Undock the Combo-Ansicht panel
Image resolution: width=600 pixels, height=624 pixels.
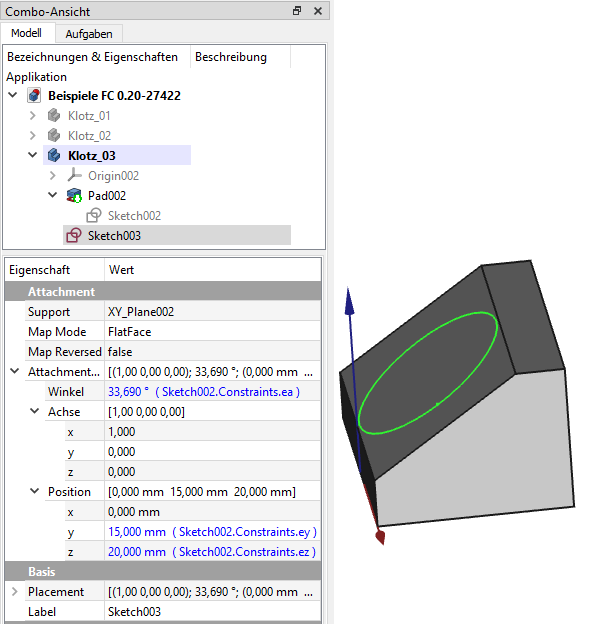(x=297, y=11)
